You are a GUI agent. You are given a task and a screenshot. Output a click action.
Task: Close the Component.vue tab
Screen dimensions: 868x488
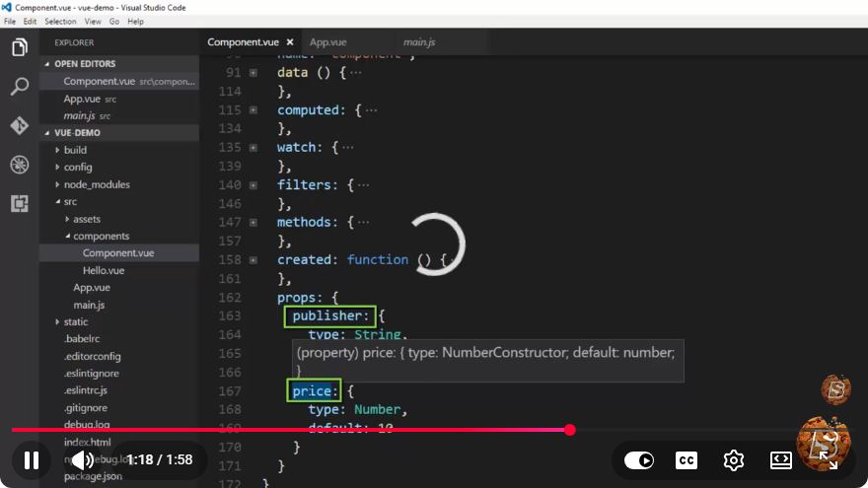pyautogui.click(x=290, y=42)
